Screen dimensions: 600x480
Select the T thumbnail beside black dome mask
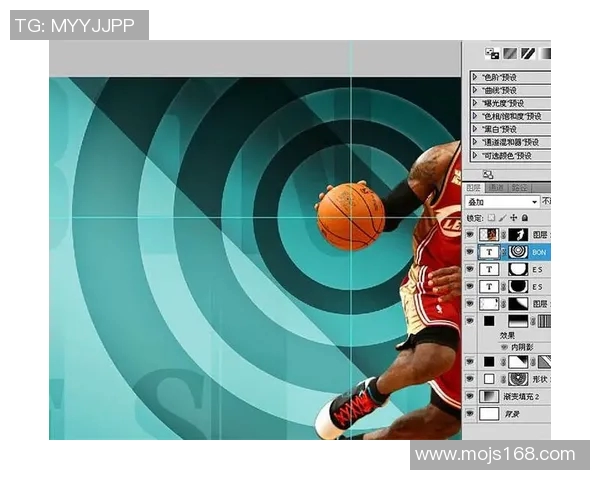coord(489,286)
